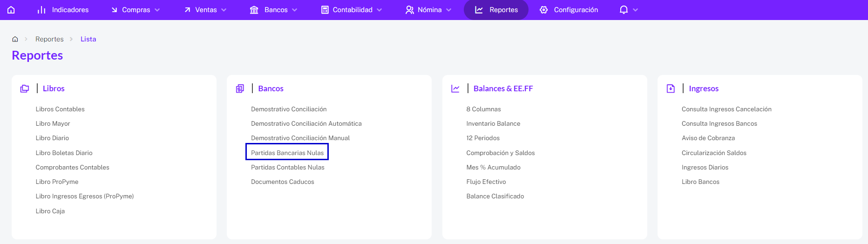
Task: Click the Indicadores bar chart icon
Action: pyautogui.click(x=41, y=10)
